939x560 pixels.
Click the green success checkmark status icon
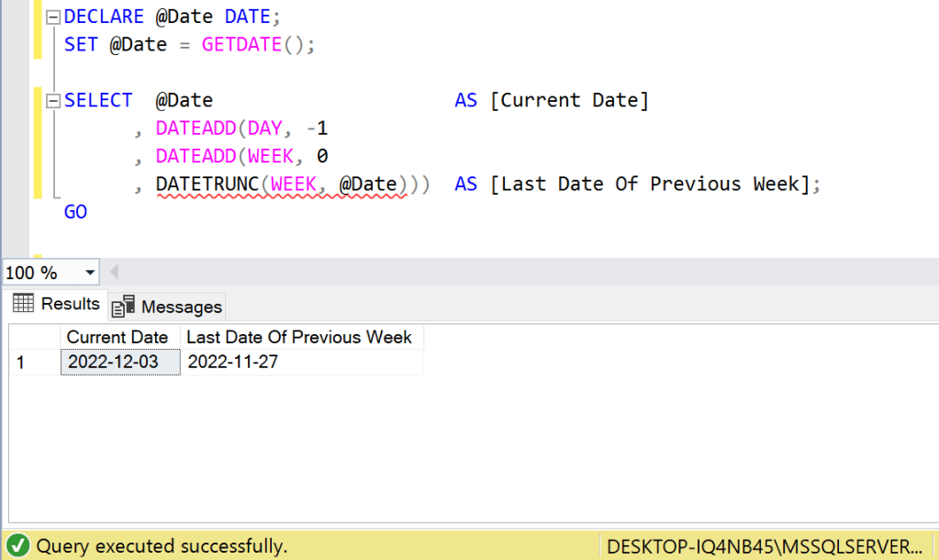point(18,546)
